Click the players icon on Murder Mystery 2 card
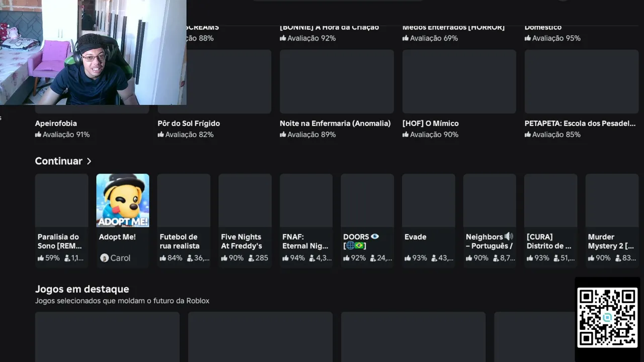The width and height of the screenshot is (644, 362). pos(618,258)
